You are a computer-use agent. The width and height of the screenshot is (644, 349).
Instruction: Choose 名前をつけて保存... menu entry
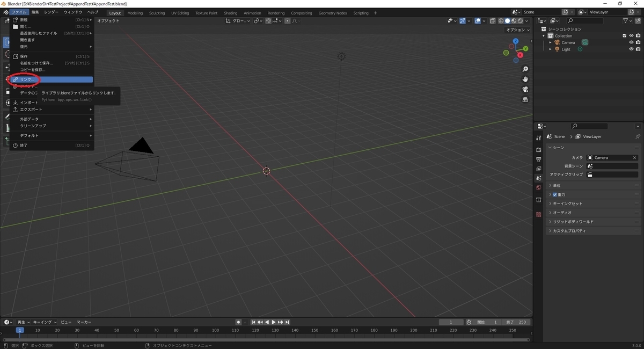tap(52, 63)
